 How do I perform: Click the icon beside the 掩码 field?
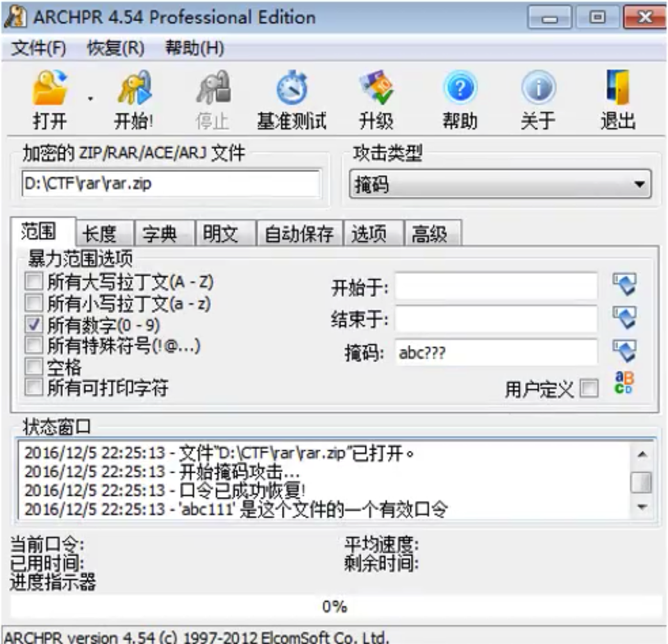click(x=624, y=352)
